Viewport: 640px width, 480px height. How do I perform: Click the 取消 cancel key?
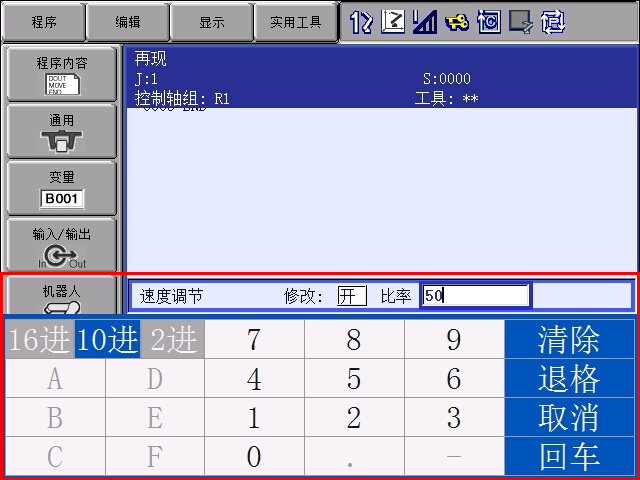[569, 417]
